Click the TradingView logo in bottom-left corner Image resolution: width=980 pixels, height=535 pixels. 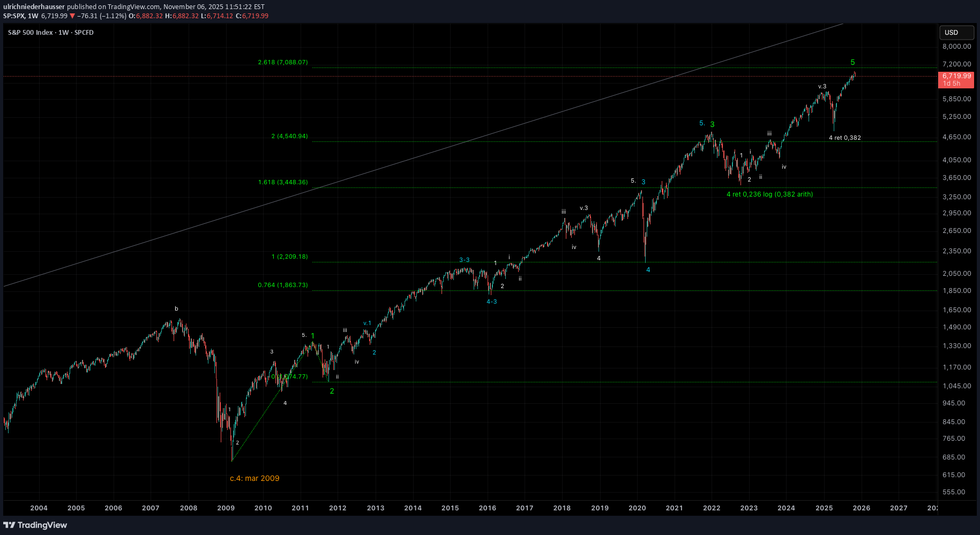pos(35,525)
